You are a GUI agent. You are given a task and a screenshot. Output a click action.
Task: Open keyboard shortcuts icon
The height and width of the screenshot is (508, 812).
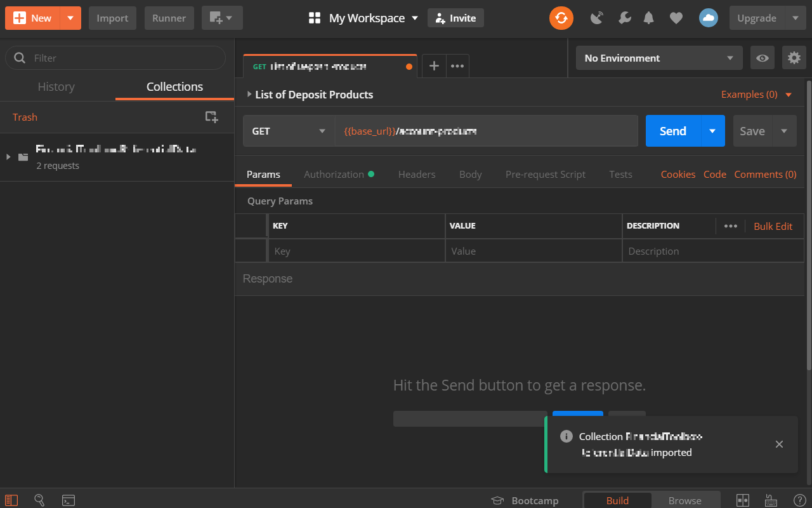tap(771, 500)
